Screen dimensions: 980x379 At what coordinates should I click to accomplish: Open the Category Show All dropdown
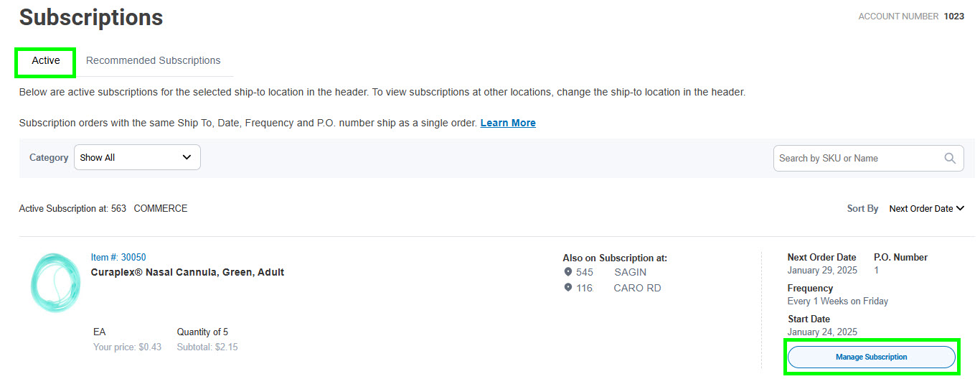coord(137,157)
